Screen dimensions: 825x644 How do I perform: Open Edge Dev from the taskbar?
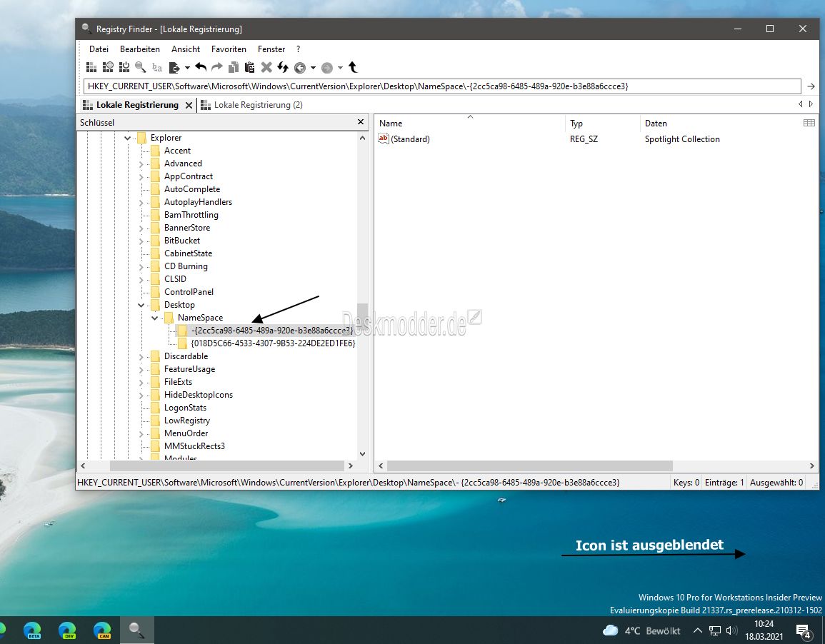(x=67, y=630)
